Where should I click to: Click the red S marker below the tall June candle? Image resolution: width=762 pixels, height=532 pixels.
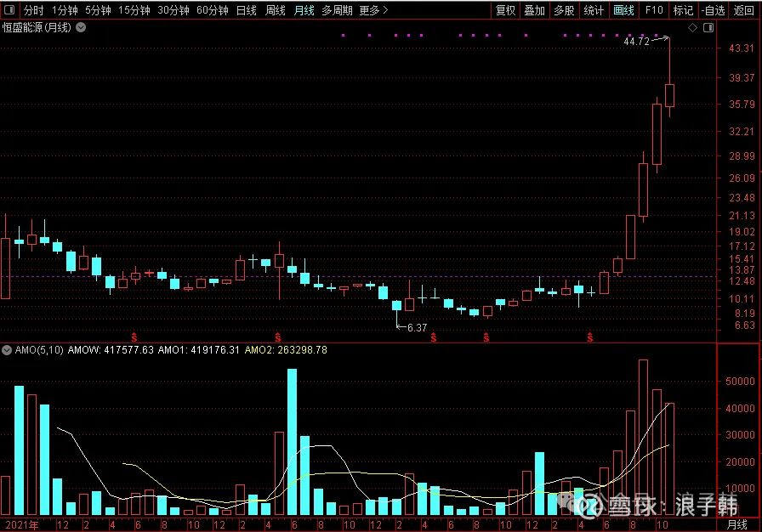(278, 337)
